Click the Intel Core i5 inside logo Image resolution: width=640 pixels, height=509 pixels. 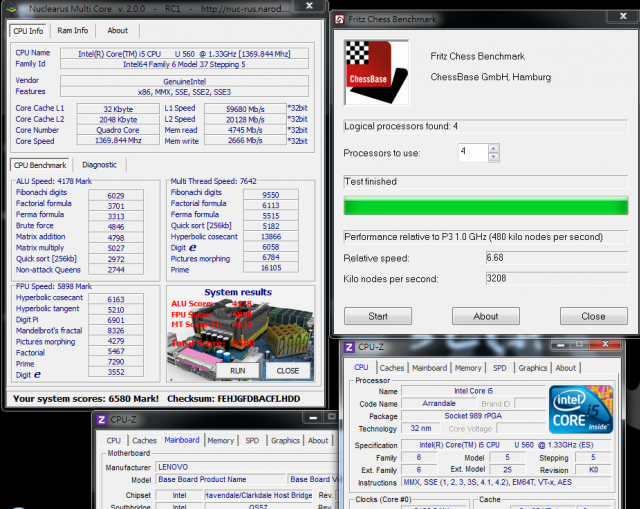click(581, 409)
